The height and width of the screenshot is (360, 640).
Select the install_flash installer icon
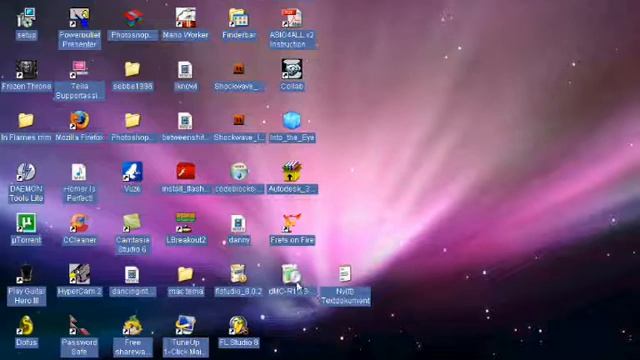tap(186, 172)
